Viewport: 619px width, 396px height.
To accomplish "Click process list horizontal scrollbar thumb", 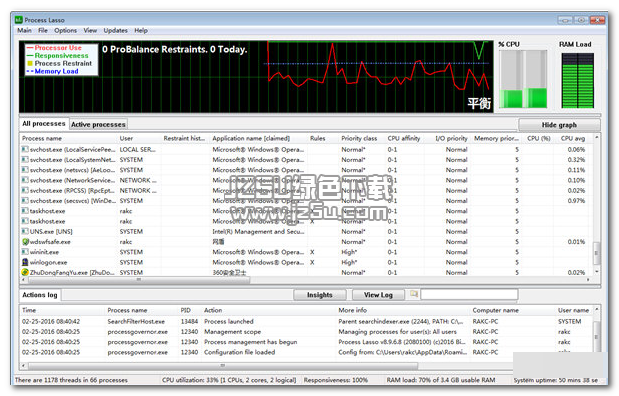I will (x=139, y=280).
